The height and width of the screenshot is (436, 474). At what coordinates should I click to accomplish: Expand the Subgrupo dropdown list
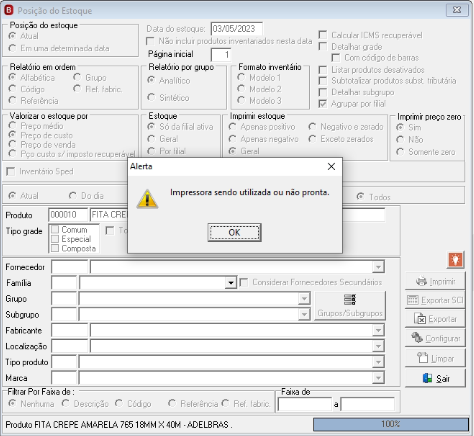pyautogui.click(x=304, y=314)
